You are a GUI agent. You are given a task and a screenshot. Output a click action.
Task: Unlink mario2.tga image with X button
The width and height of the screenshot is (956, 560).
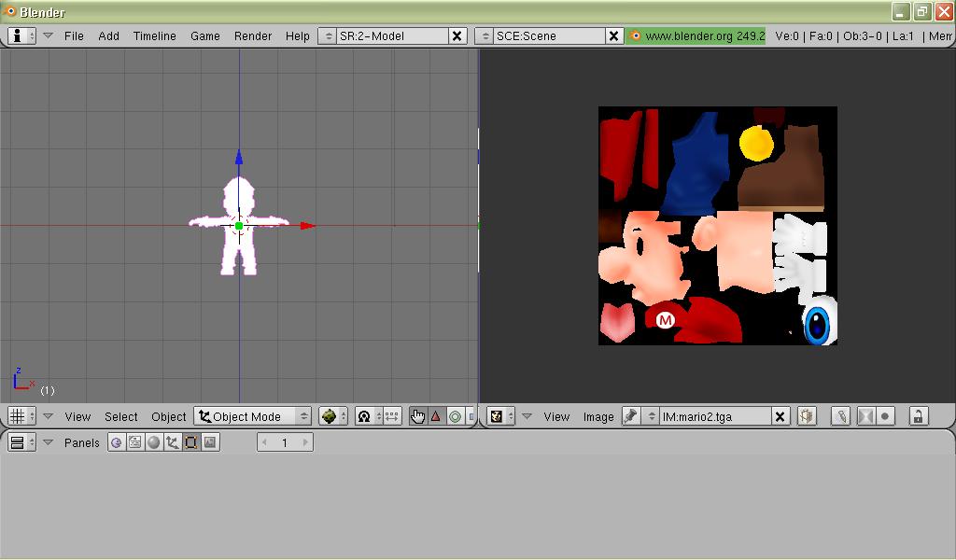(780, 416)
